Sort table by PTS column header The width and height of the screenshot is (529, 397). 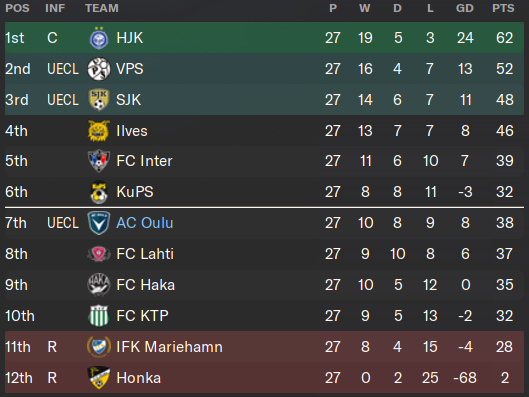pos(503,8)
